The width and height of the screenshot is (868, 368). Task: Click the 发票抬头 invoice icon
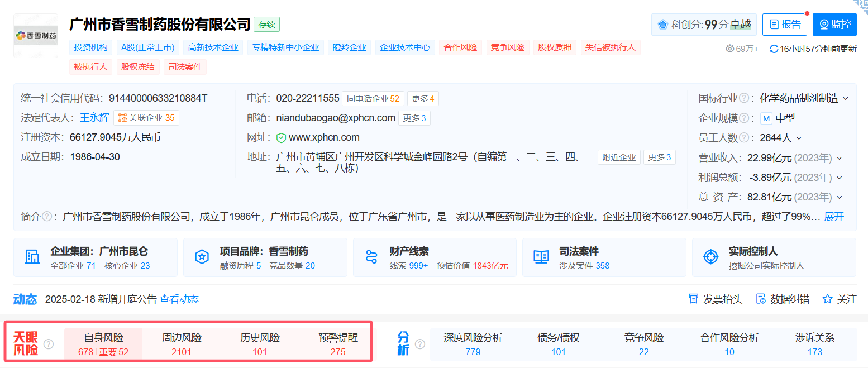(x=693, y=299)
